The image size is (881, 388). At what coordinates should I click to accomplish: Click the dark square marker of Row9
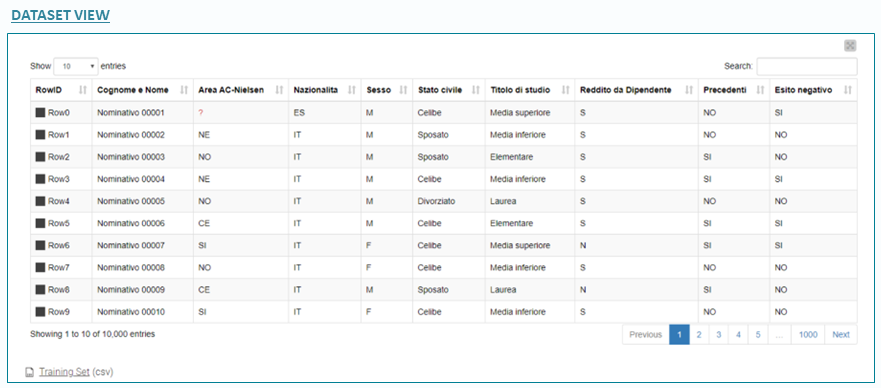pos(40,312)
